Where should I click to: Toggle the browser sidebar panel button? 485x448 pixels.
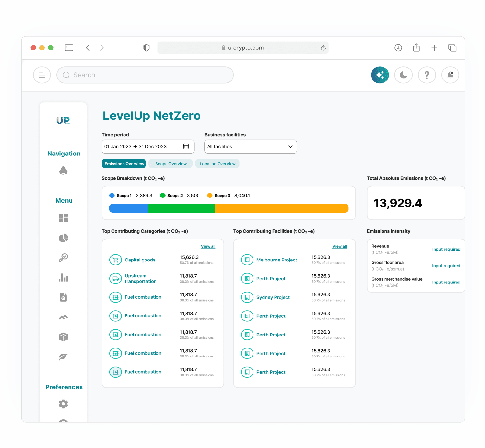[x=69, y=48]
